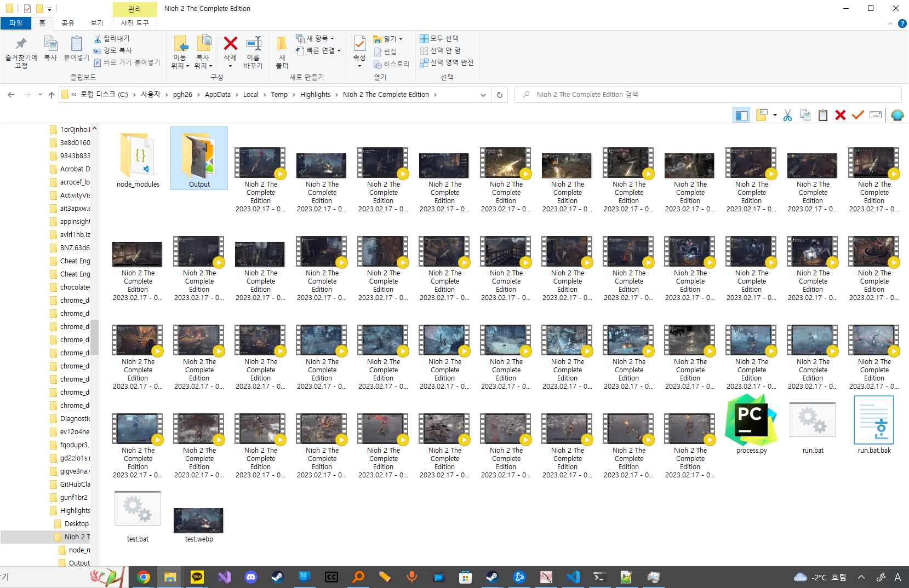The width and height of the screenshot is (909, 588).
Task: Click 잘라내기 cut in ribbon
Action: coord(112,38)
